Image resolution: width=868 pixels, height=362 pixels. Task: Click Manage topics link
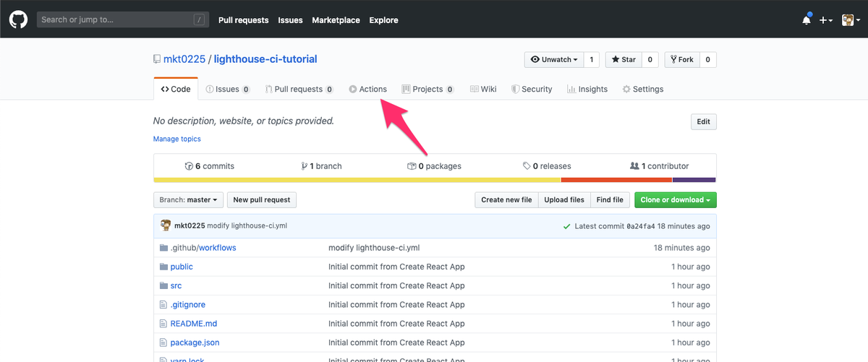click(x=177, y=139)
